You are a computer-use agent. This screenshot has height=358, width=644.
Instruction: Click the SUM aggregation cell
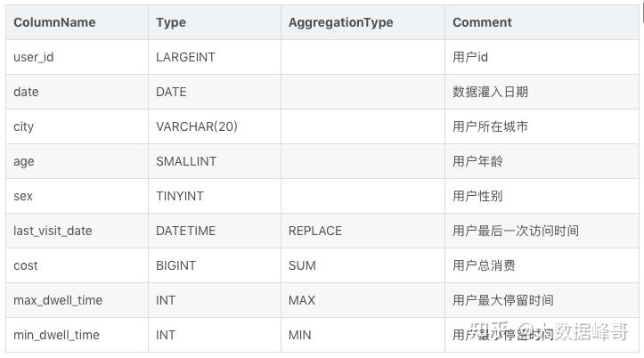(x=302, y=265)
